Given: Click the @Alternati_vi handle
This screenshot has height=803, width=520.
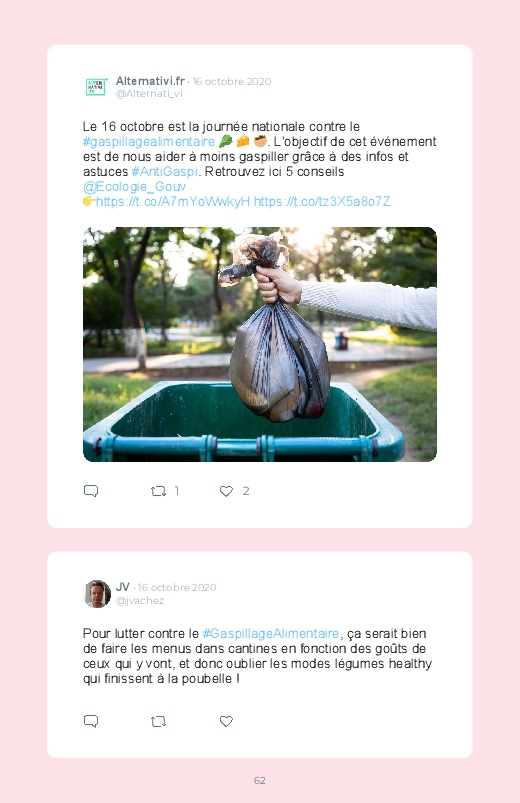Looking at the screenshot, I should (x=149, y=94).
